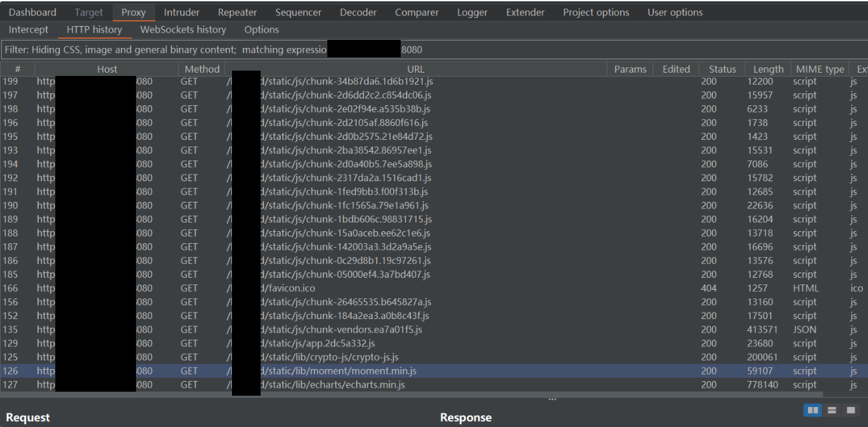Sort by the Edited column header
The width and height of the screenshot is (868, 427).
tap(677, 69)
